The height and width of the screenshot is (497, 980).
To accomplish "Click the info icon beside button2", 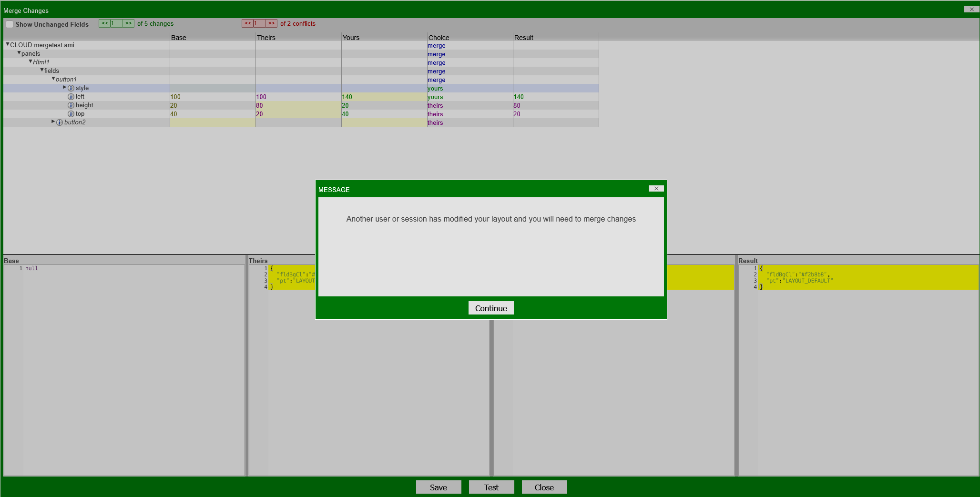I will point(59,122).
